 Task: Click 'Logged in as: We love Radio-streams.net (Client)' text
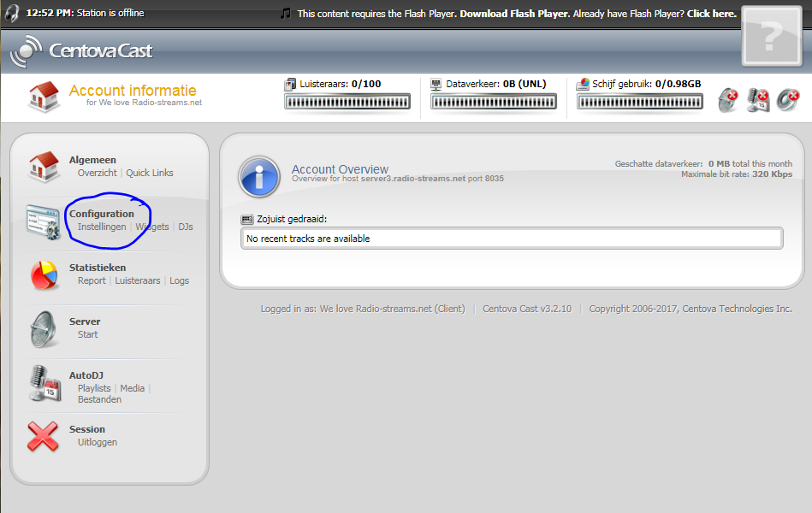[363, 309]
